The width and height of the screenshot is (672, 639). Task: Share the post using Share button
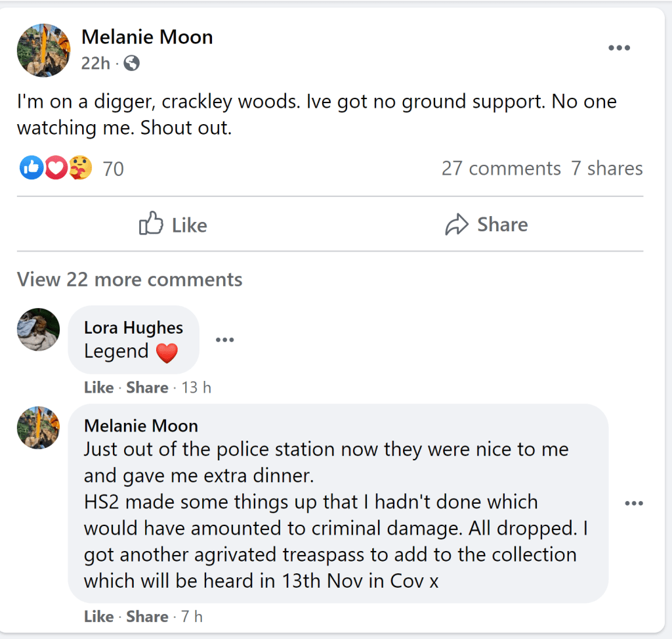[486, 225]
